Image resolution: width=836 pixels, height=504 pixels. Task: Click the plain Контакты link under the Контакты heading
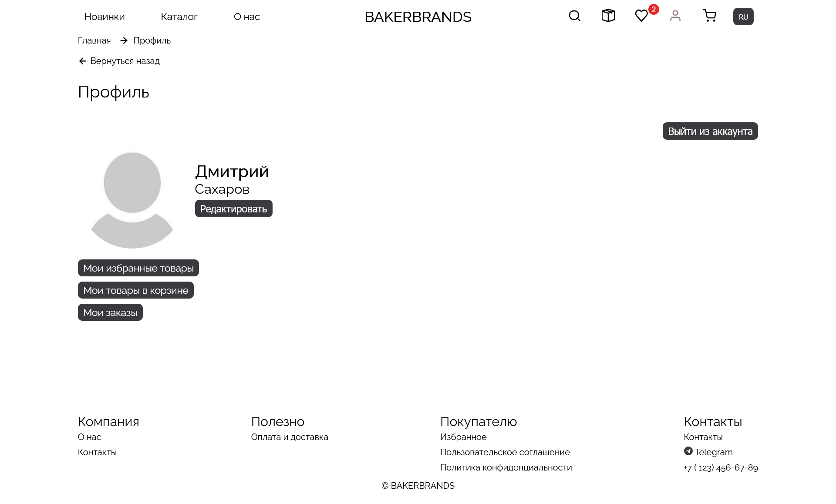703,437
